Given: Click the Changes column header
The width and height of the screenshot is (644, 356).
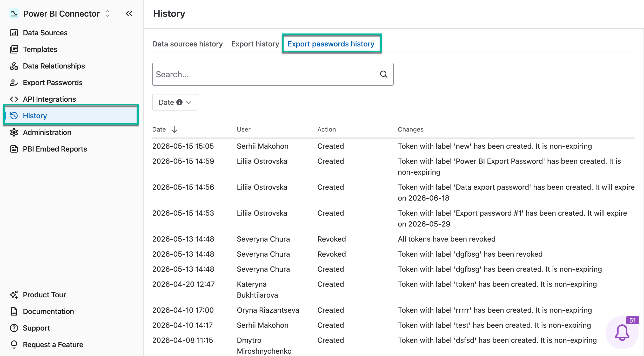Looking at the screenshot, I should 411,129.
